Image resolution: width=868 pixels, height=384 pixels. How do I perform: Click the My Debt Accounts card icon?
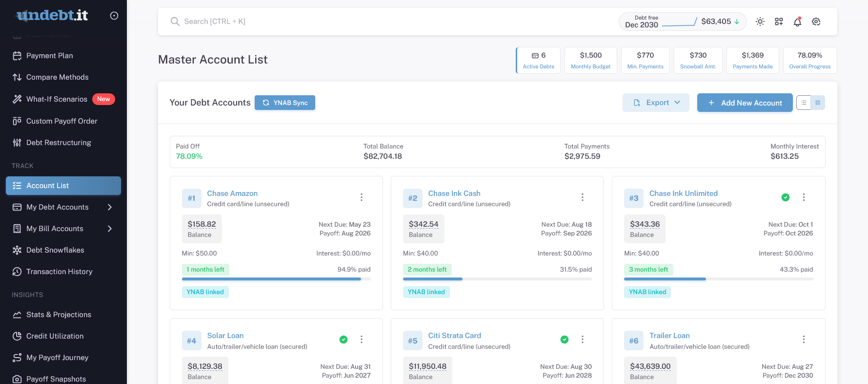(x=17, y=207)
